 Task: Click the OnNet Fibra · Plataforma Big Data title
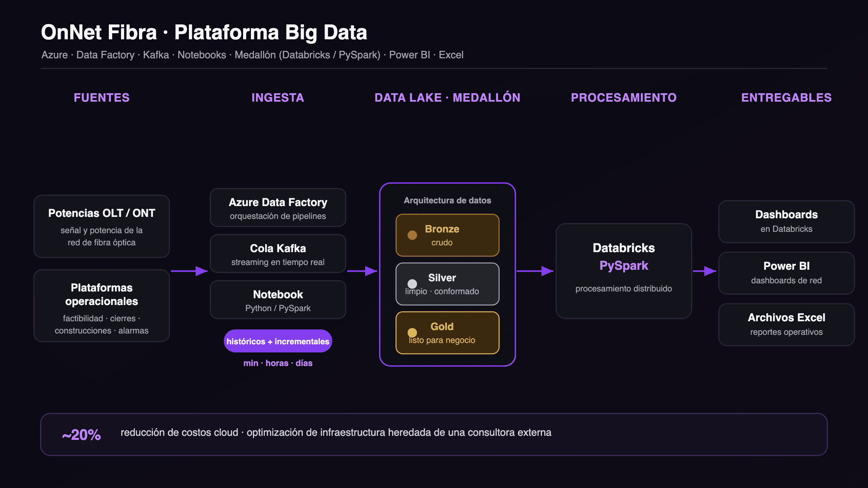pyautogui.click(x=204, y=33)
